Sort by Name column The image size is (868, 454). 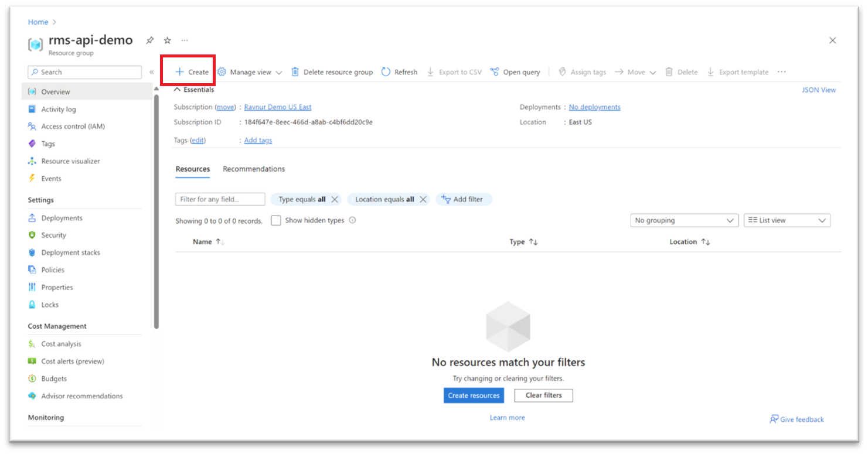(x=209, y=242)
